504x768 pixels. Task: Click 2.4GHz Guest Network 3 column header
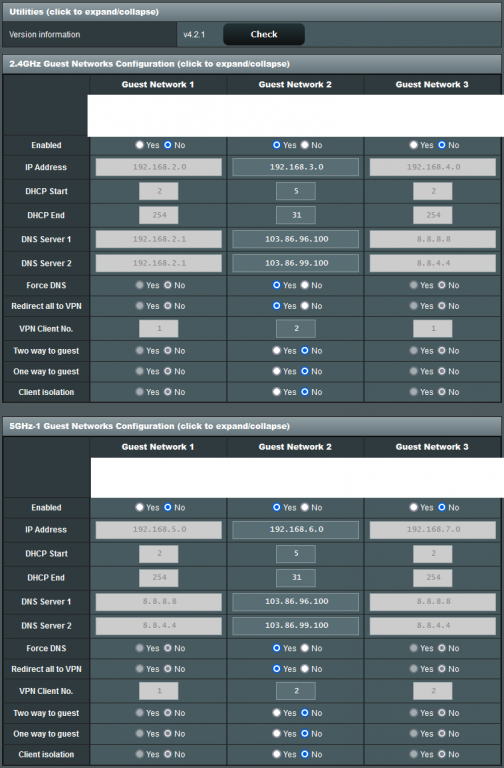(x=432, y=84)
